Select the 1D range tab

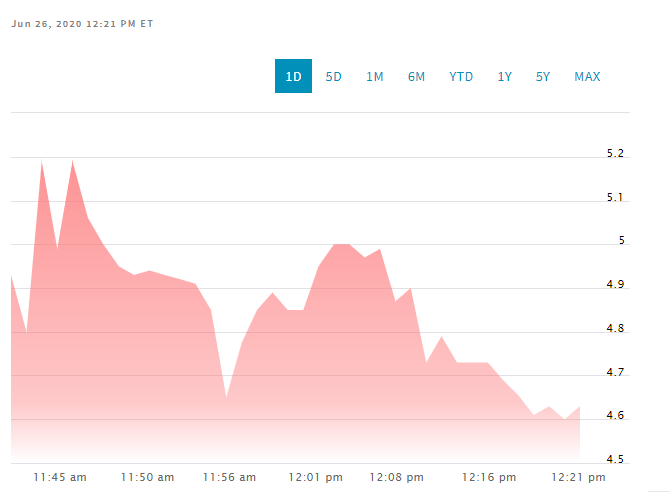click(x=293, y=76)
